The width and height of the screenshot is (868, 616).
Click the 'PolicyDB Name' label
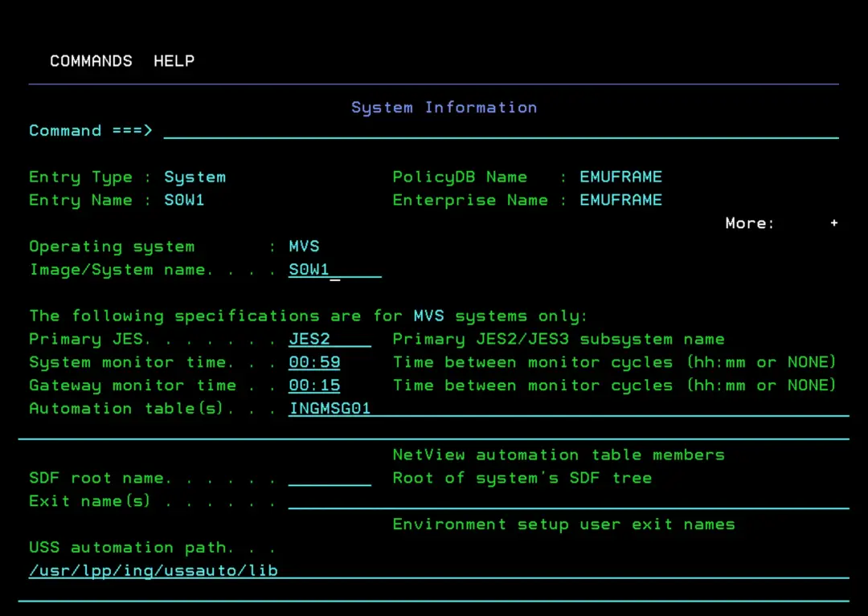coord(460,177)
